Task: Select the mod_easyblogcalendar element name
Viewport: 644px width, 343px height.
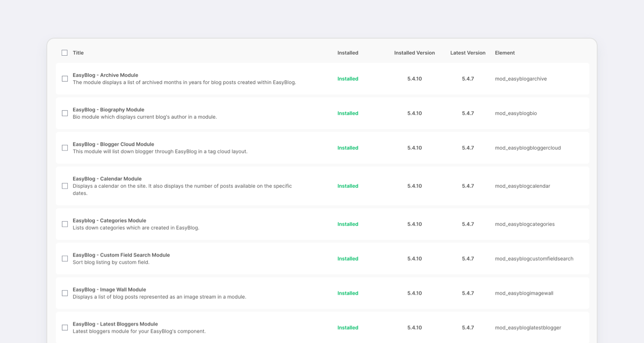Action: pos(522,186)
